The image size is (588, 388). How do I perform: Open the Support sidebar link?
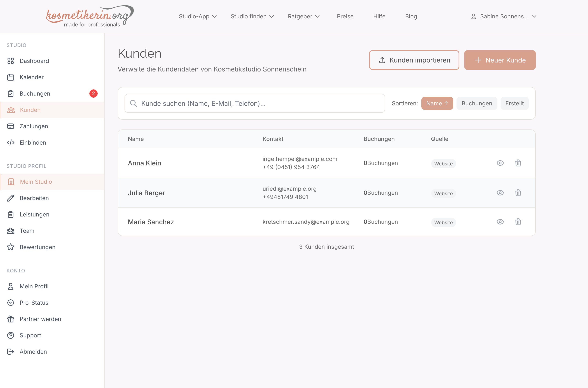(x=52, y=335)
